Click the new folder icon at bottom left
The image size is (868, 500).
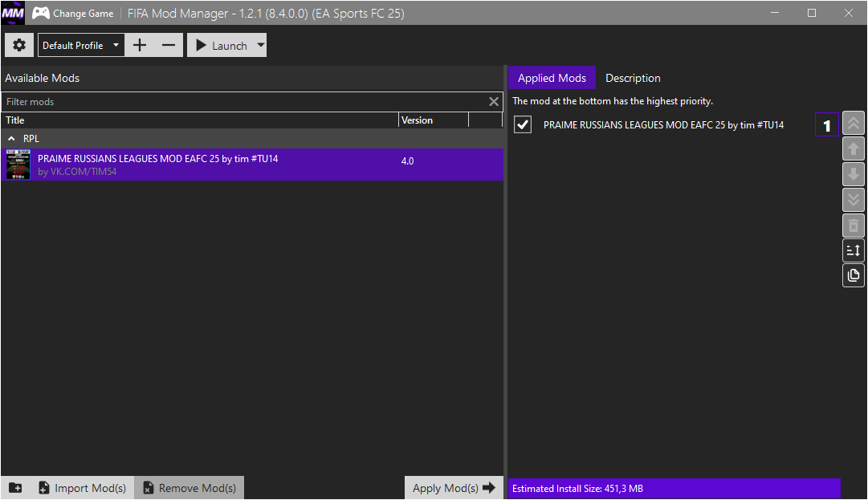15,488
